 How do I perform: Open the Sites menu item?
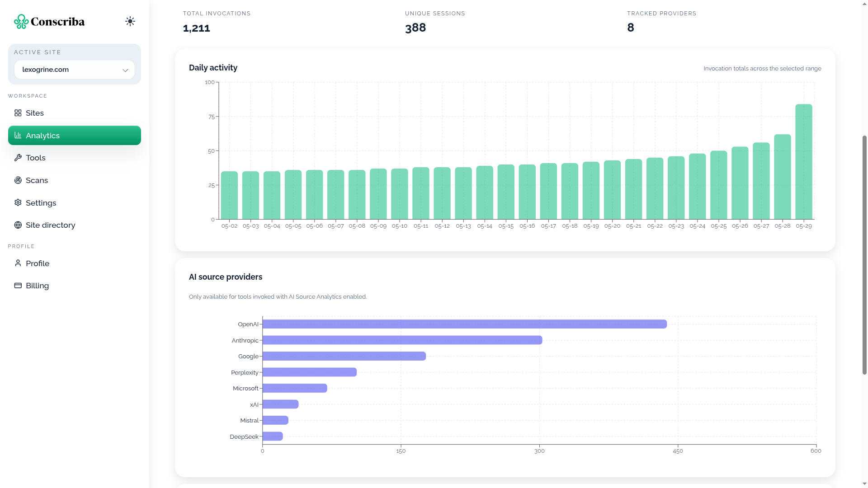click(75, 113)
